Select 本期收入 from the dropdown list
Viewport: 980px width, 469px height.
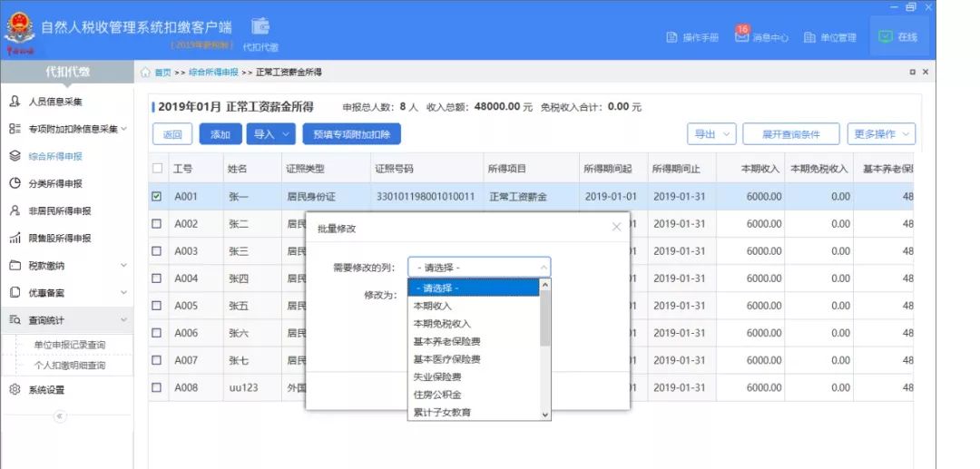point(433,306)
